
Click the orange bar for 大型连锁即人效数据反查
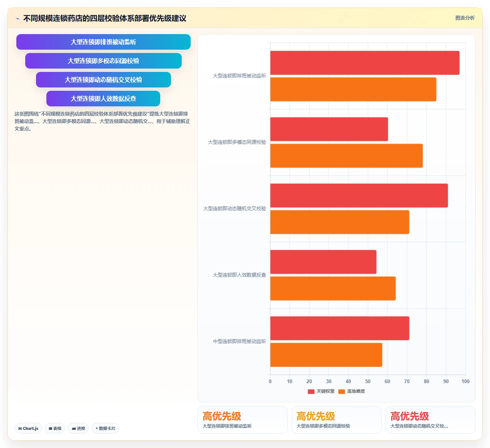point(333,288)
